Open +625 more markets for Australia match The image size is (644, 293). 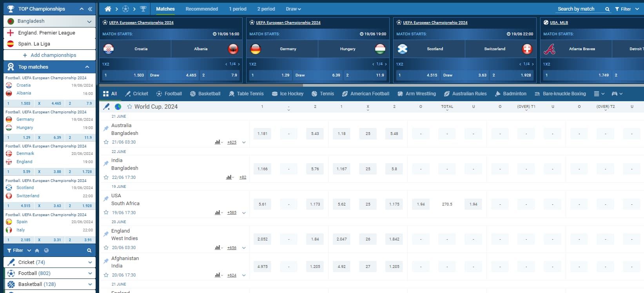pos(232,142)
